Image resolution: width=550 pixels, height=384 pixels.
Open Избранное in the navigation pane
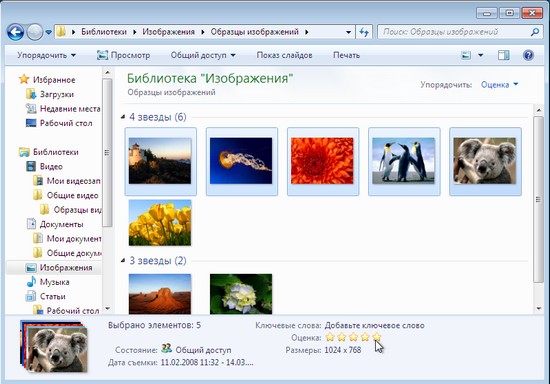[x=47, y=80]
